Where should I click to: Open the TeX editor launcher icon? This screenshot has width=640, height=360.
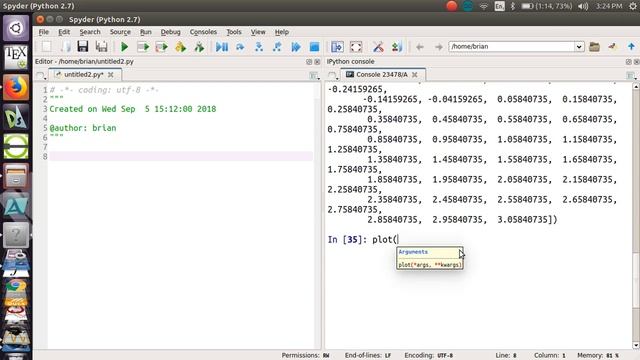pyautogui.click(x=16, y=58)
